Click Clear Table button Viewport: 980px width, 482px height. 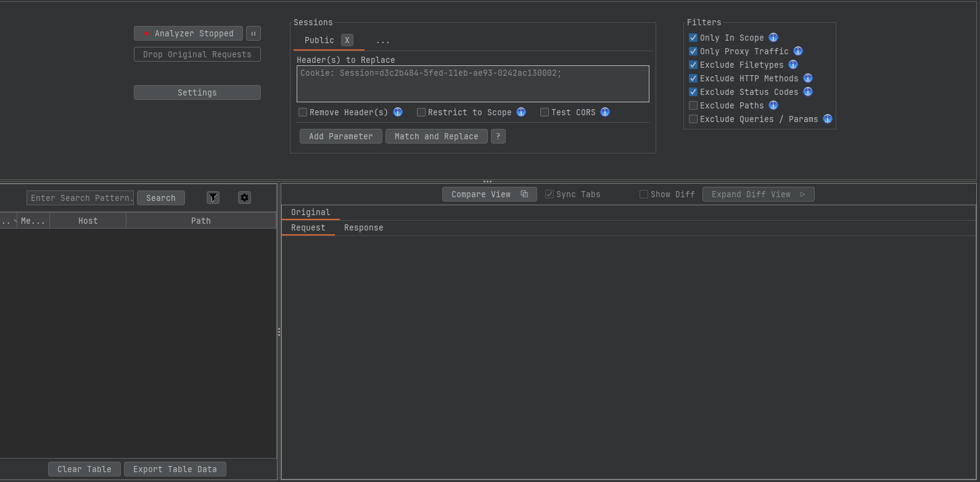click(x=84, y=469)
